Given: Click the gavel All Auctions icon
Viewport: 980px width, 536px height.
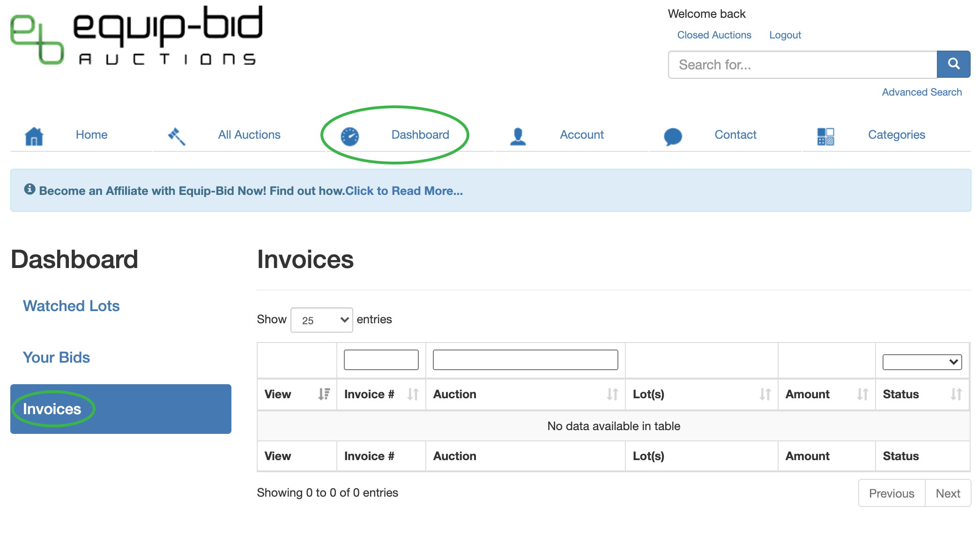Looking at the screenshot, I should pos(177,136).
